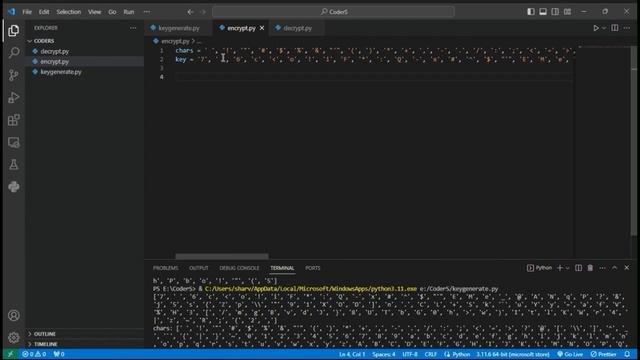This screenshot has width=640, height=360.
Task: Change CRLF end of line sequence
Action: pos(431,354)
